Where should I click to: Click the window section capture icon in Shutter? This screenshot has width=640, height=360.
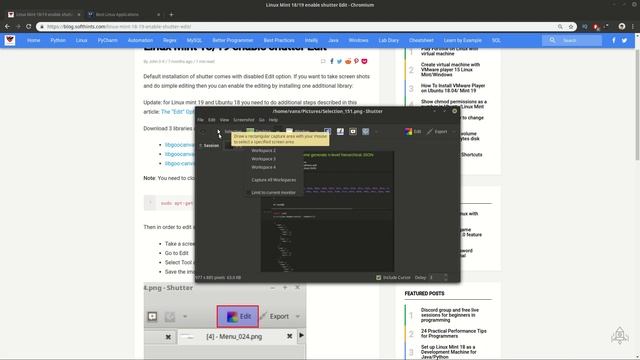[x=327, y=131]
